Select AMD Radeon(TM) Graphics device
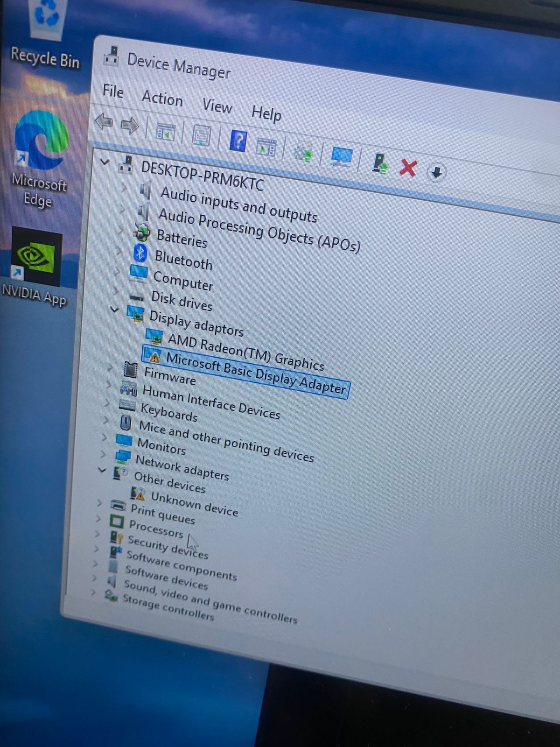560x747 pixels. (245, 352)
